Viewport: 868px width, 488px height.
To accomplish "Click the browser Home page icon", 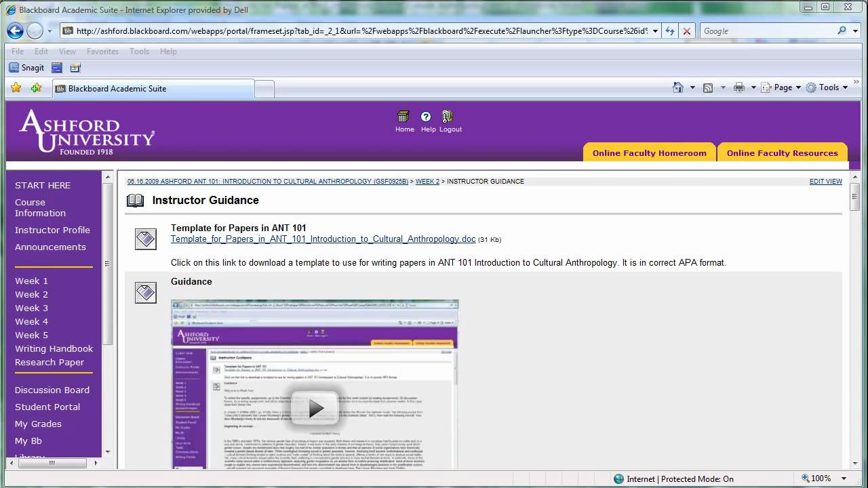I will 677,87.
